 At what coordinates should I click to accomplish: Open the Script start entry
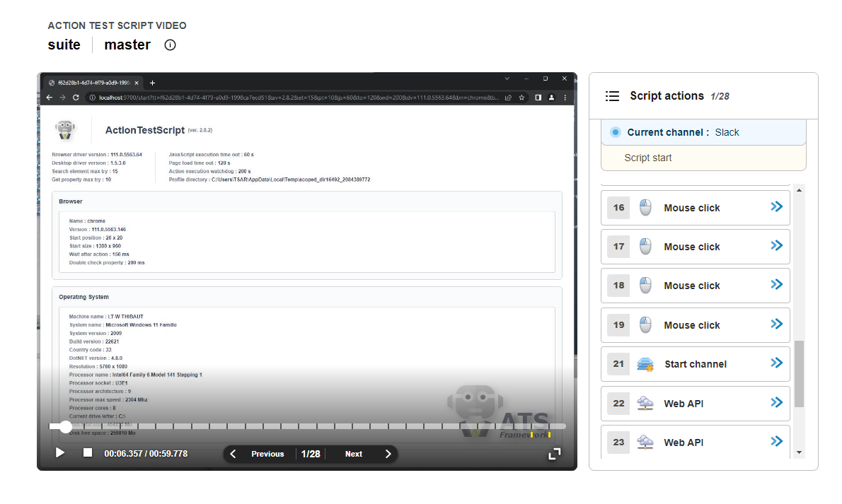click(x=703, y=158)
